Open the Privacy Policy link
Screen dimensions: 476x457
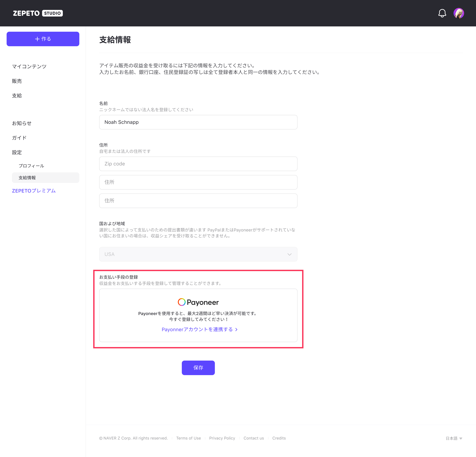[222, 438]
